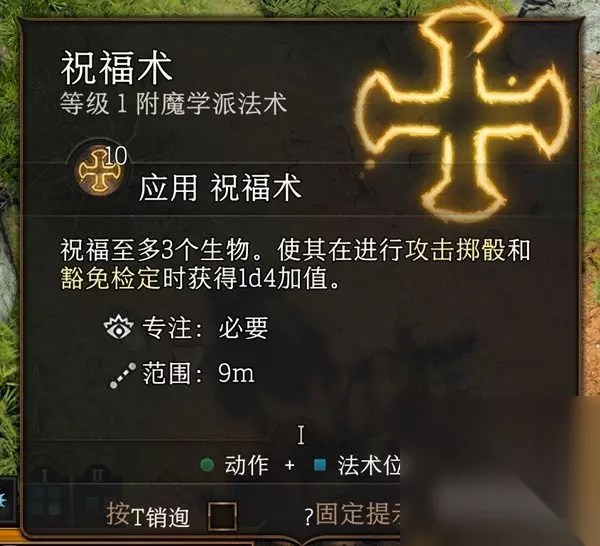Screen dimensions: 600x546
Task: Open the 豁免检定 highlighted keyword
Action: click(111, 279)
